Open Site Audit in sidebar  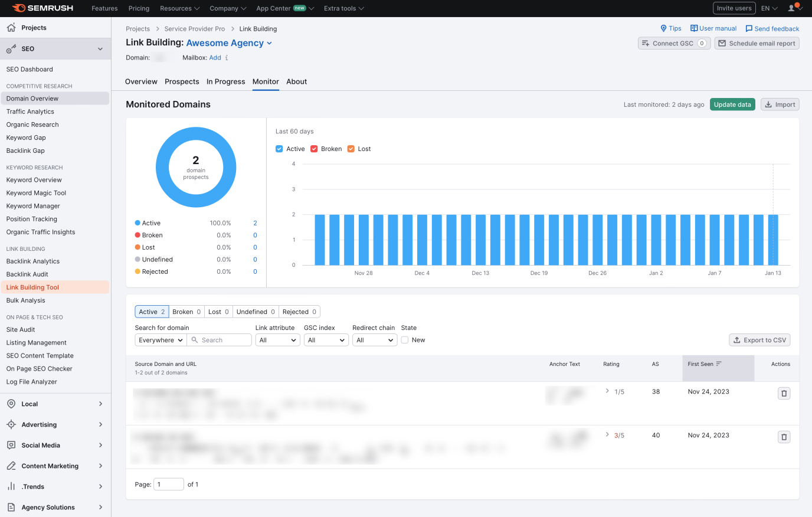coord(21,330)
